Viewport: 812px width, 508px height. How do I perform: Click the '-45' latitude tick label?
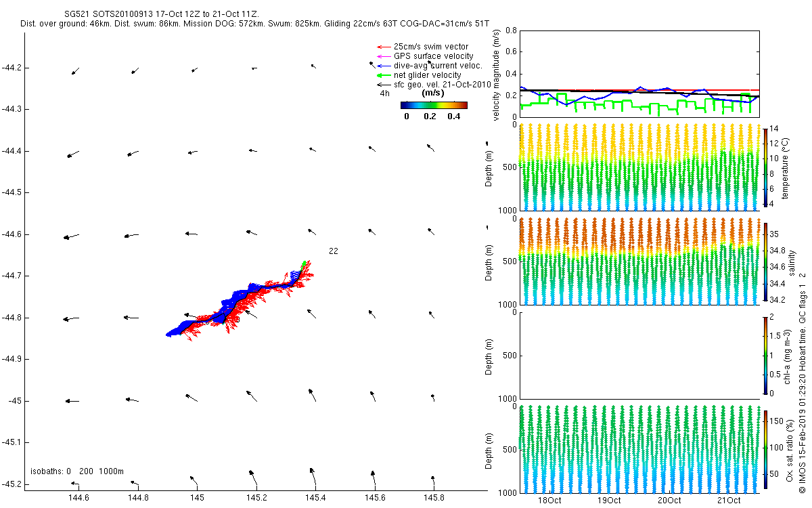point(15,401)
